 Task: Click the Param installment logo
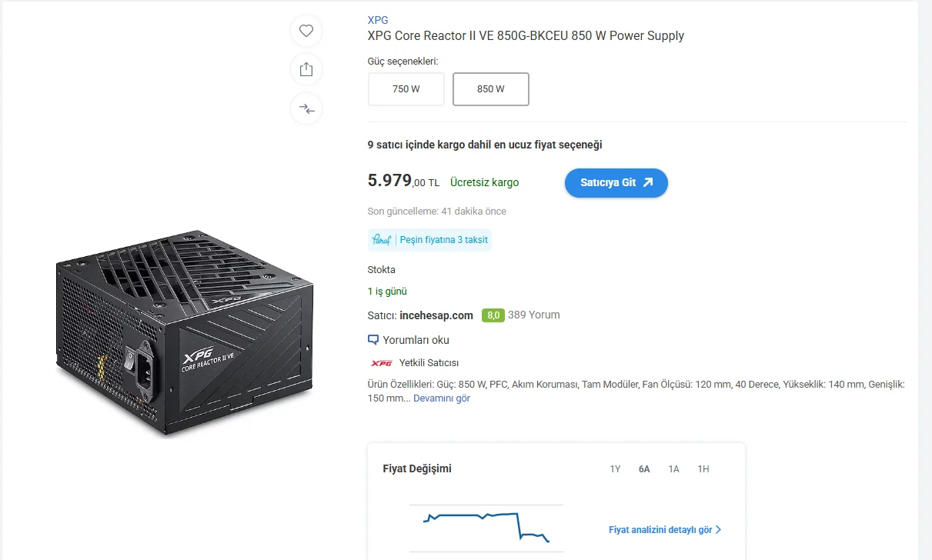pos(382,240)
